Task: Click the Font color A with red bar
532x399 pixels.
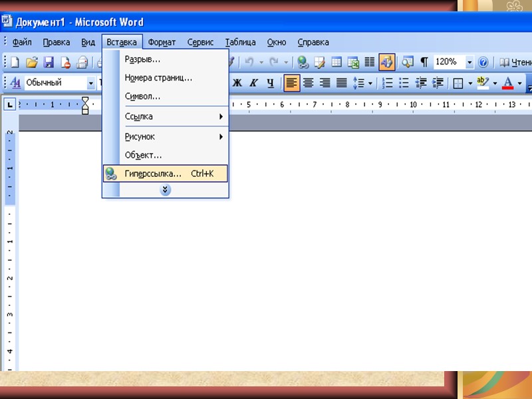Action: [507, 82]
